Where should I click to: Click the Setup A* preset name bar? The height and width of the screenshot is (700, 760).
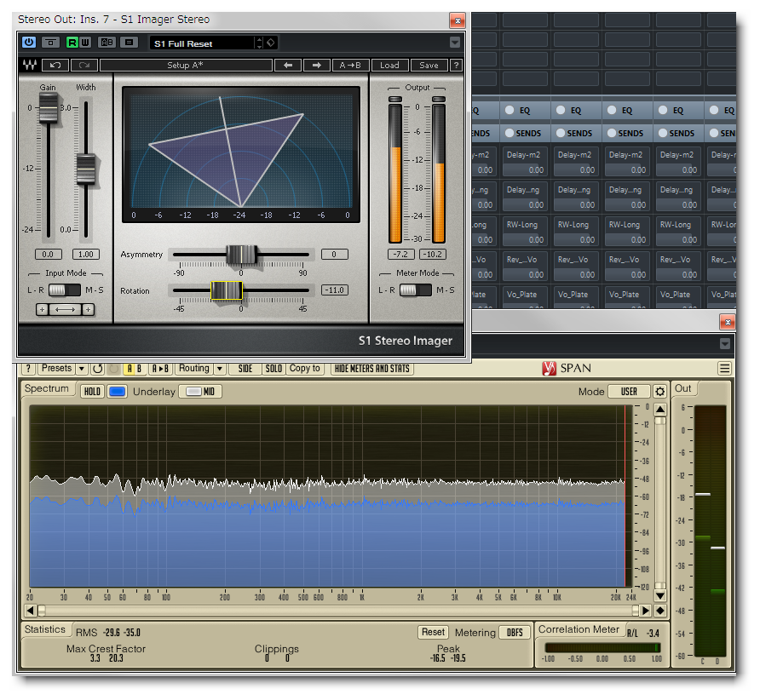[x=186, y=65]
